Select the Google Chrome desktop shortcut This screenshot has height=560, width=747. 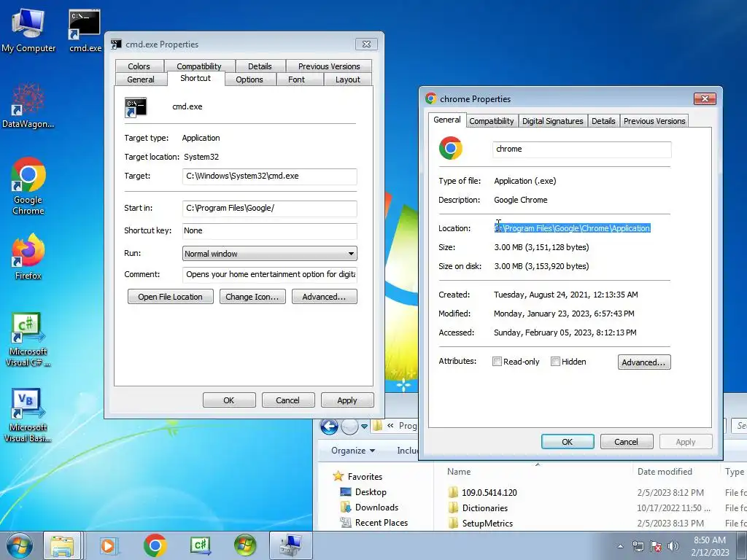(x=28, y=186)
